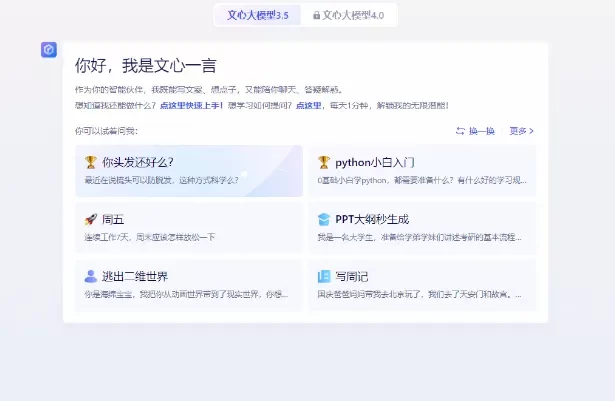This screenshot has width=615, height=401.
Task: Open the 点这里快速上手 link
Action: click(191, 106)
